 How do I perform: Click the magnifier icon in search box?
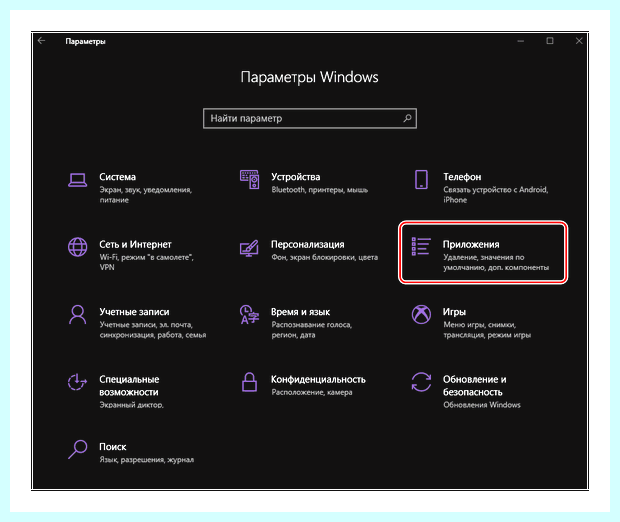click(407, 118)
